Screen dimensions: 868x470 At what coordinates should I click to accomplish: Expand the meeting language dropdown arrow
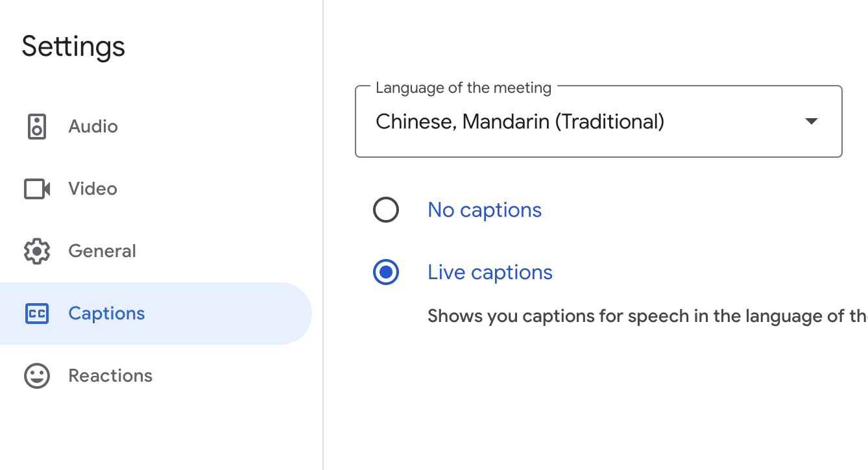(x=811, y=121)
